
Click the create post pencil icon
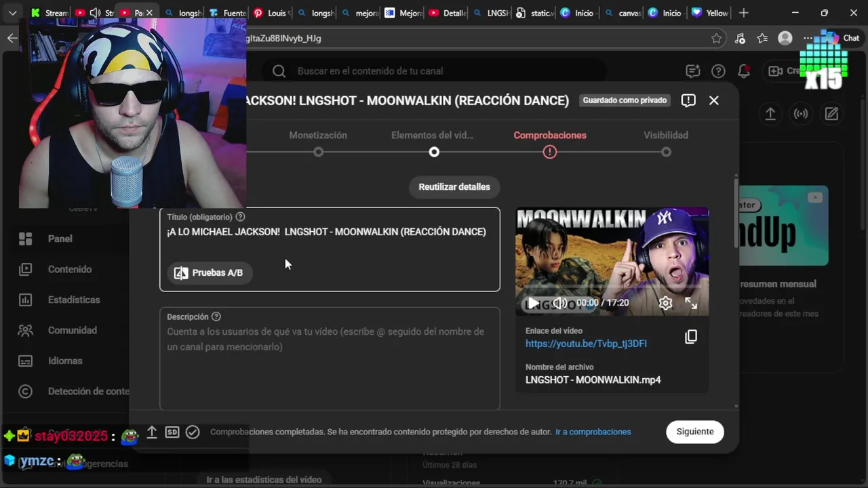click(x=831, y=114)
